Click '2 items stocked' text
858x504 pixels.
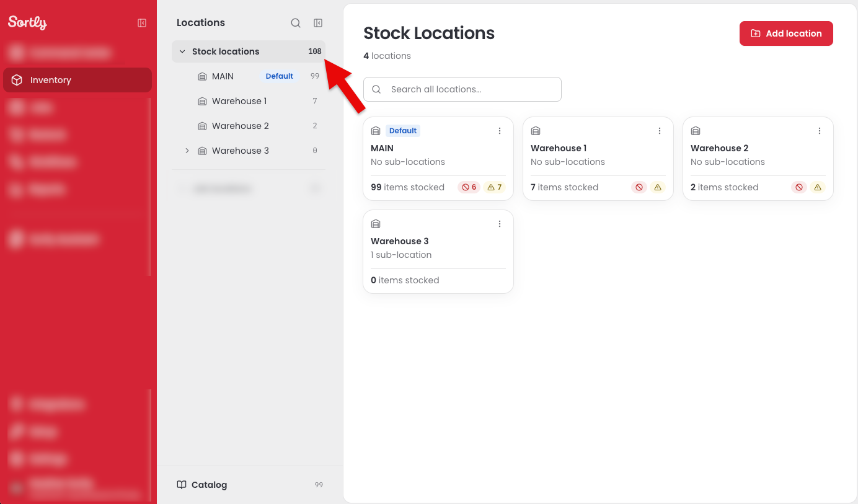coord(724,187)
